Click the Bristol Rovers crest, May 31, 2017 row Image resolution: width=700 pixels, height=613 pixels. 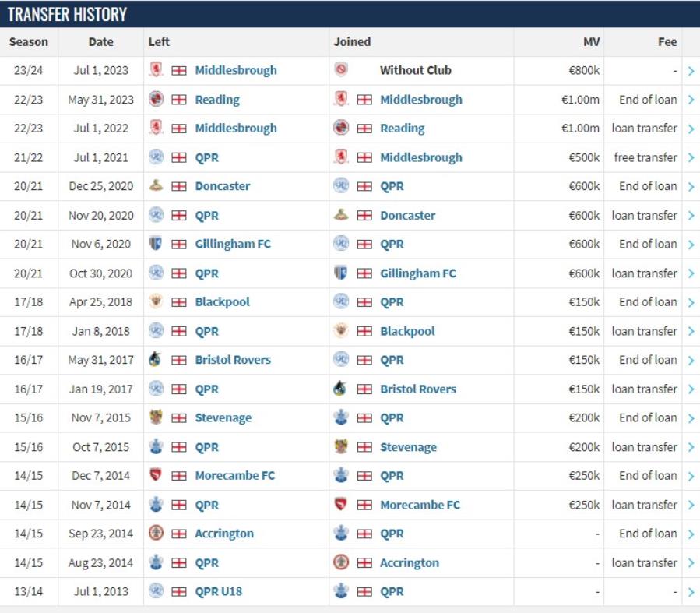point(156,359)
